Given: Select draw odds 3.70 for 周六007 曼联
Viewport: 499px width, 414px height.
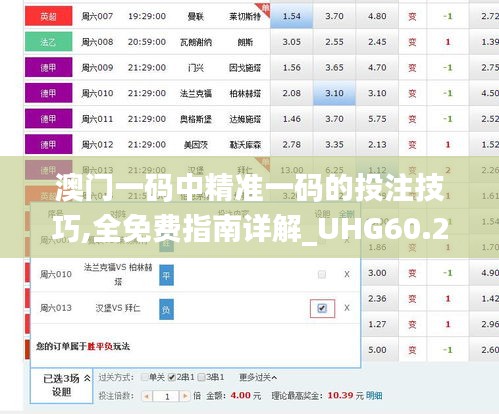Looking at the screenshot, I should pos(334,16).
